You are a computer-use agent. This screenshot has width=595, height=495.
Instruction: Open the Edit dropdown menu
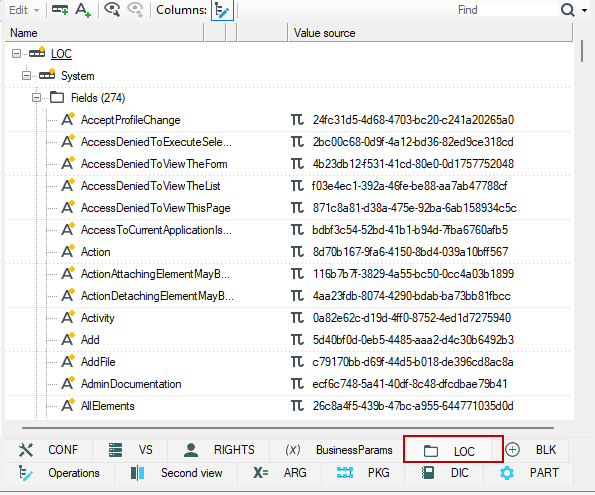tap(24, 10)
